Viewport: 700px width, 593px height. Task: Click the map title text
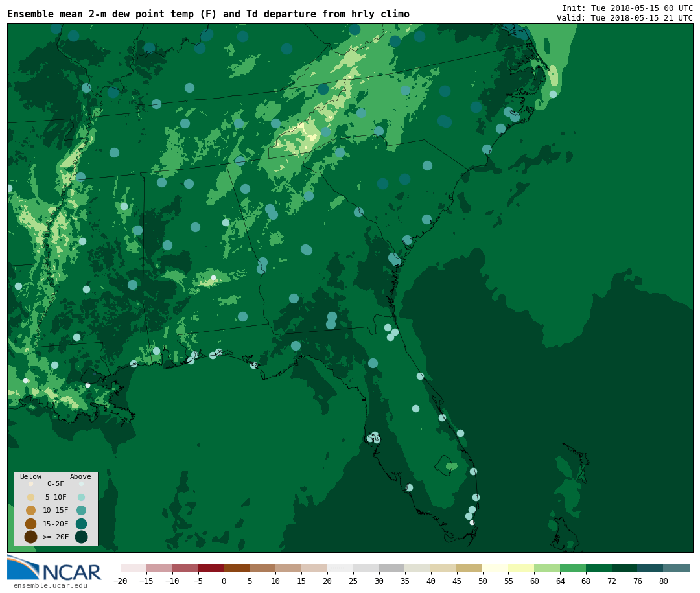point(208,14)
